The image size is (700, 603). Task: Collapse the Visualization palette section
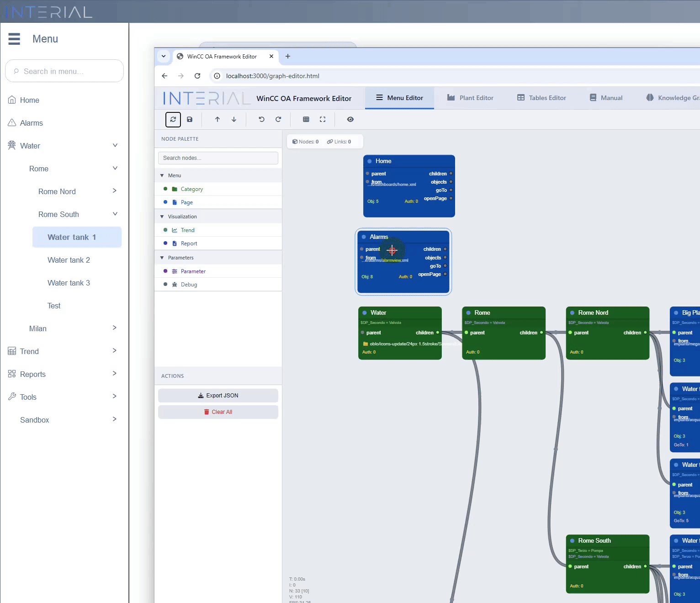tap(162, 217)
